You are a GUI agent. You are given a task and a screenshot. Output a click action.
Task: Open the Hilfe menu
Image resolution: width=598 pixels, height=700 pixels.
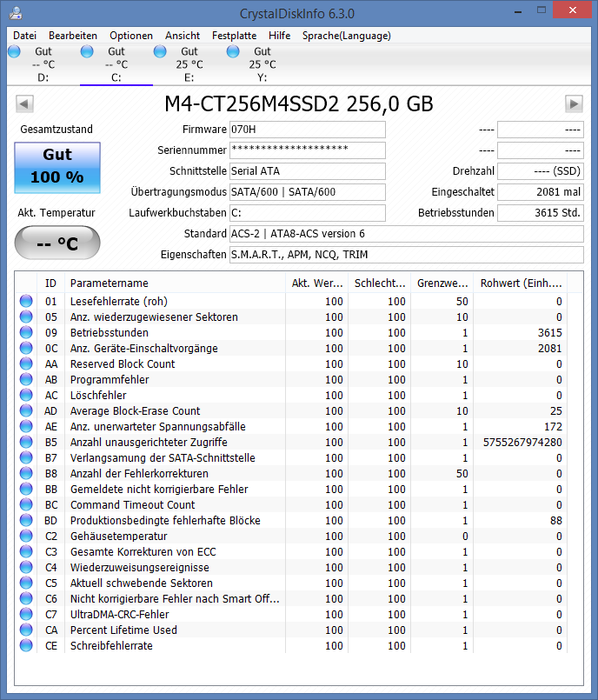279,36
